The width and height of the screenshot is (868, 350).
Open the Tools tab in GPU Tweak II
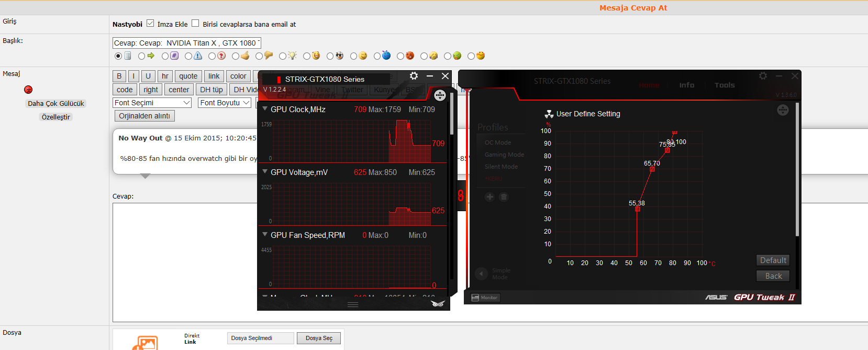coord(725,85)
